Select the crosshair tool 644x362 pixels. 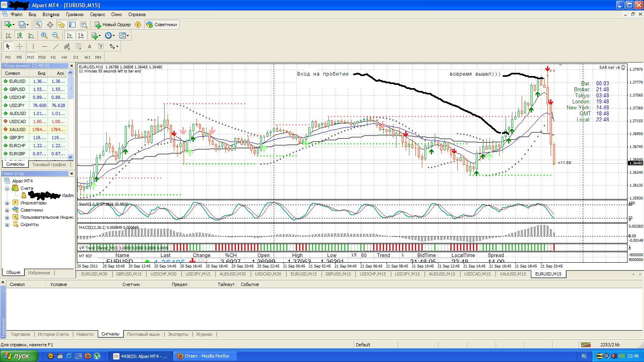tap(19, 46)
